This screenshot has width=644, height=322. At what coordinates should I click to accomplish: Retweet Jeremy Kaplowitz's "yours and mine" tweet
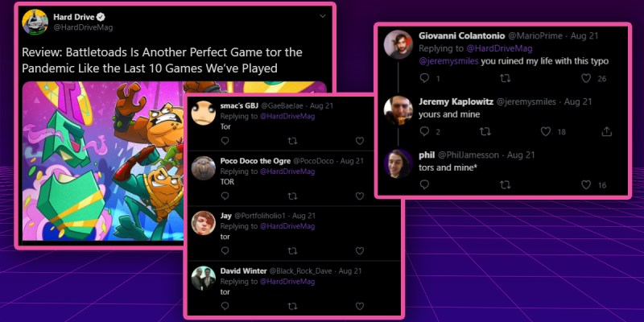point(485,131)
